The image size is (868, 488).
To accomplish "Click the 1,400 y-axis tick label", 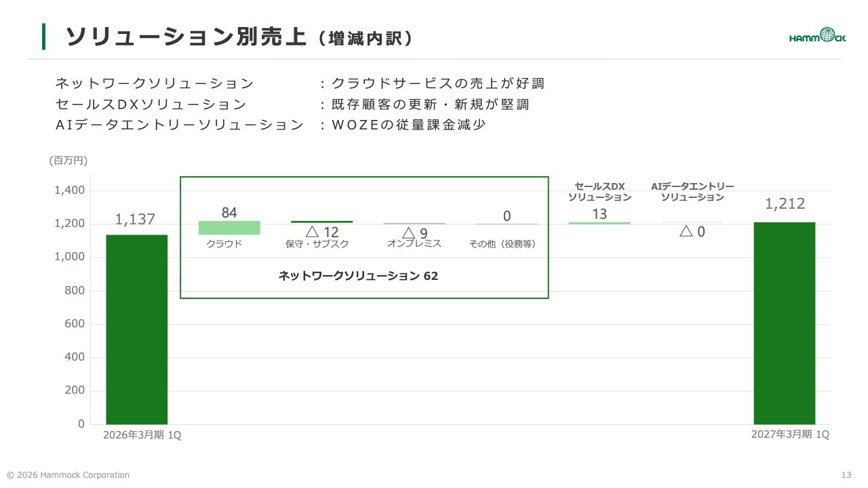I will tap(70, 190).
